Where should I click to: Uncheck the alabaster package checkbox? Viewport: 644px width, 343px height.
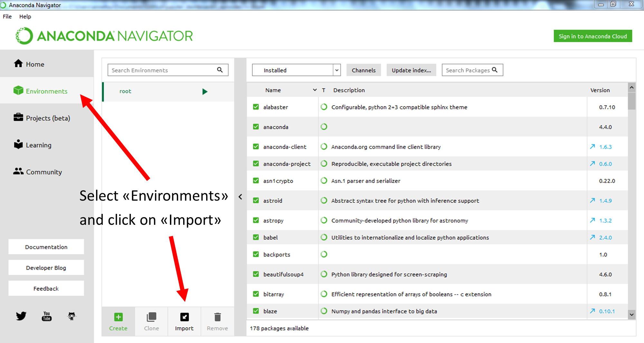(256, 107)
